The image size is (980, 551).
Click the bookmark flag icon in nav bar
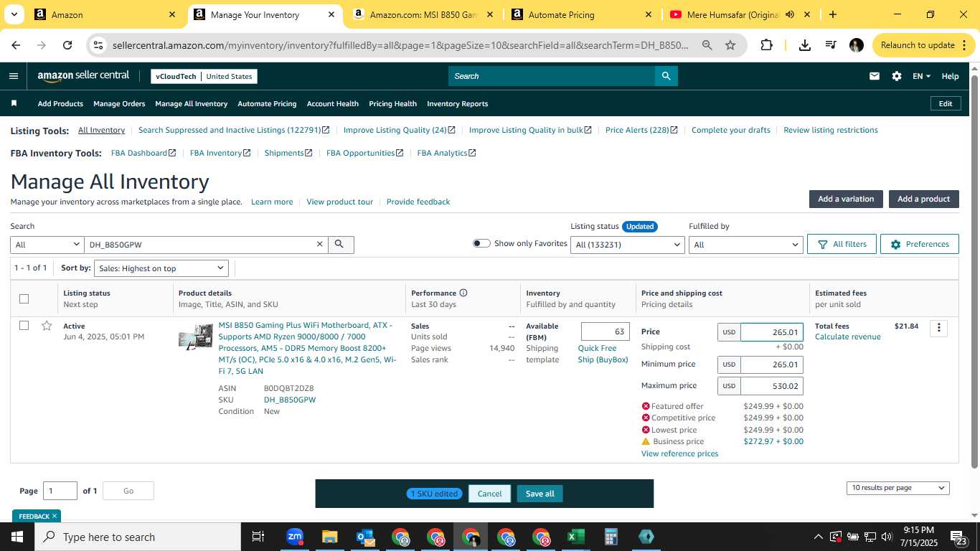(14, 103)
